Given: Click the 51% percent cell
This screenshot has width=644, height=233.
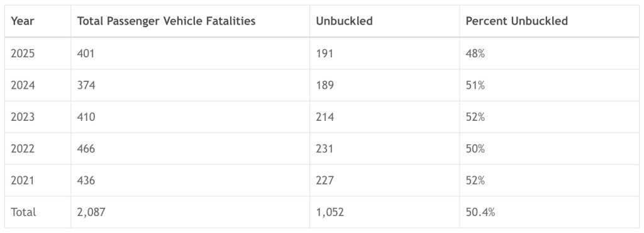Looking at the screenshot, I should coord(475,85).
